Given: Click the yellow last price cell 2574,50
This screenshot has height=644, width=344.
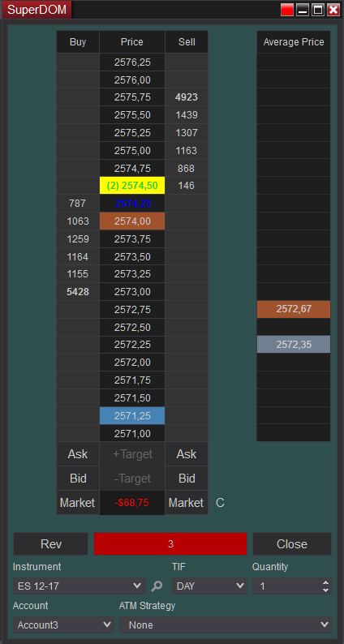Looking at the screenshot, I should click(x=132, y=186).
